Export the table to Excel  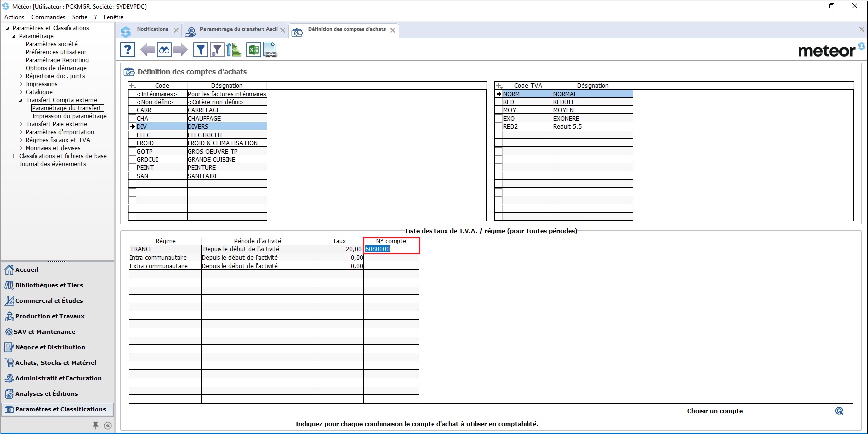(x=254, y=50)
